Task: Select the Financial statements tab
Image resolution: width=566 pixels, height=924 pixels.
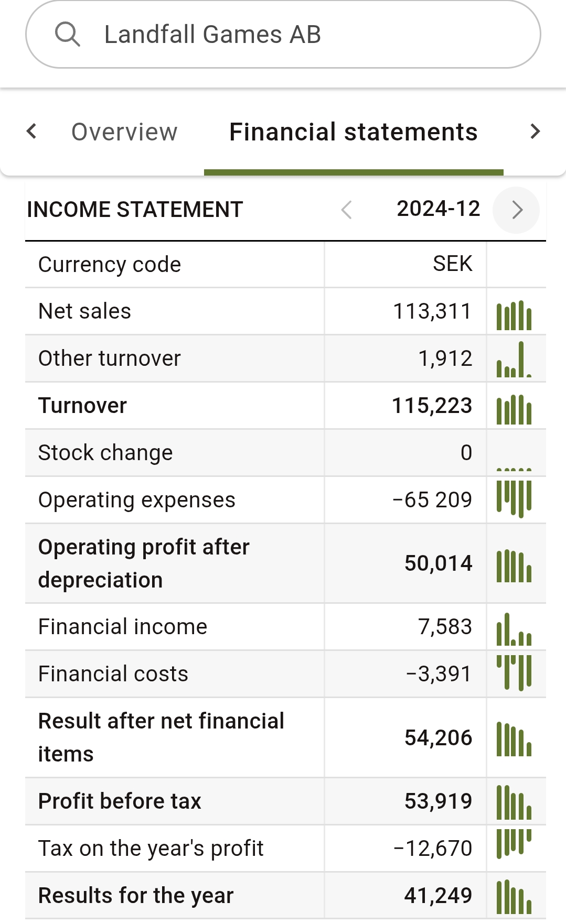Action: pyautogui.click(x=354, y=132)
